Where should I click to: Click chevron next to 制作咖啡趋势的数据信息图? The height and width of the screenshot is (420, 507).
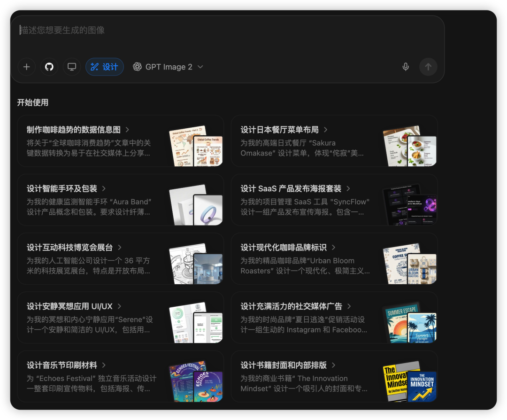(x=127, y=130)
